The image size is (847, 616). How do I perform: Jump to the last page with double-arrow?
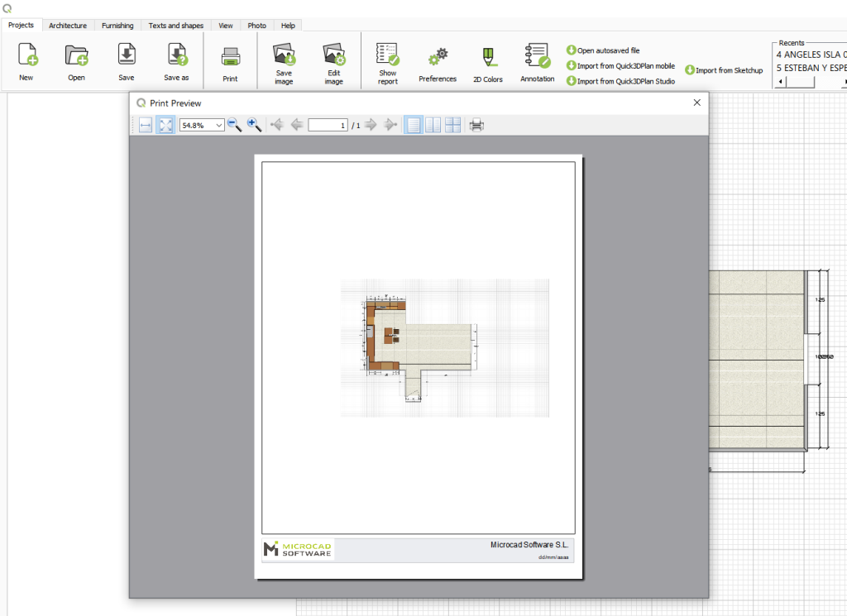coord(390,125)
